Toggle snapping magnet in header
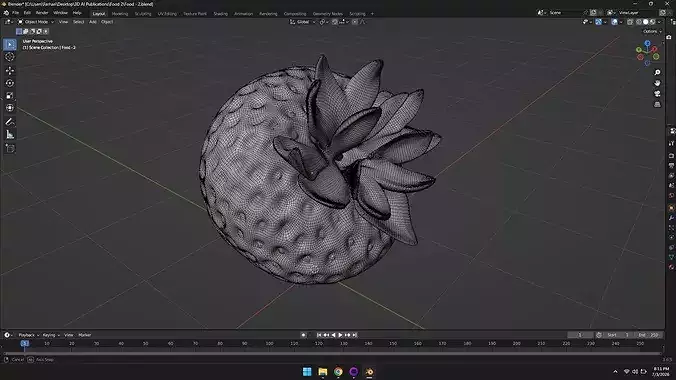Screen dimensions: 676x380 pos(335,22)
